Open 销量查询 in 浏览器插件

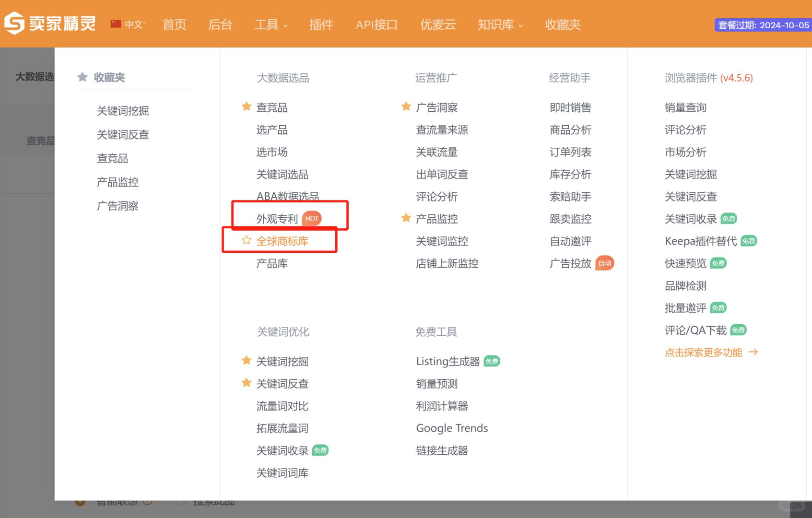pyautogui.click(x=685, y=107)
